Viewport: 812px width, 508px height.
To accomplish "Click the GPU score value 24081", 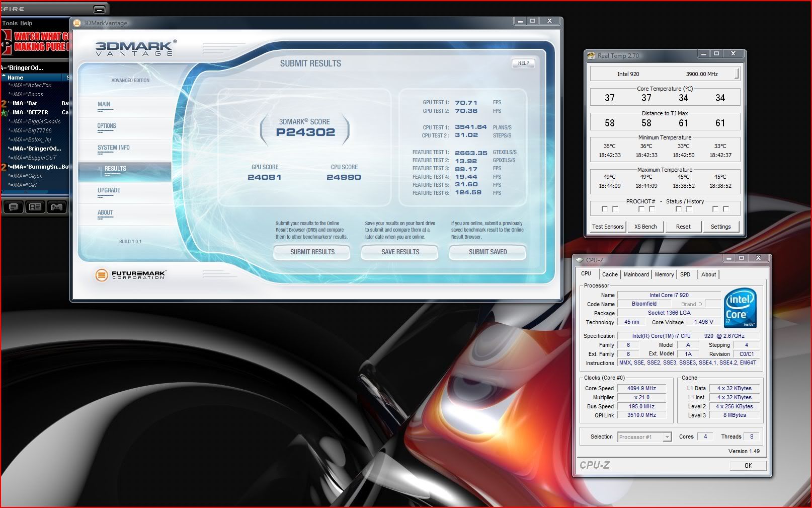I will pos(265,177).
